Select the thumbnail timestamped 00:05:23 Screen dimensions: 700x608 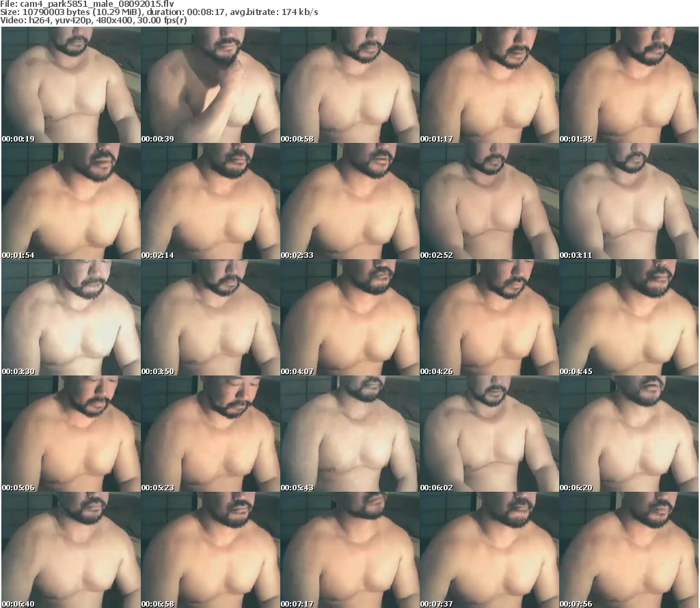click(211, 434)
